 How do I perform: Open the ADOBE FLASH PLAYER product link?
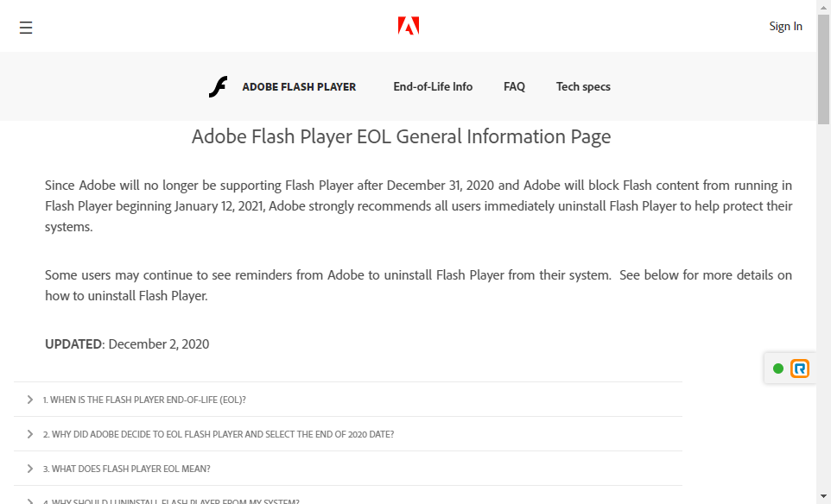pyautogui.click(x=299, y=86)
